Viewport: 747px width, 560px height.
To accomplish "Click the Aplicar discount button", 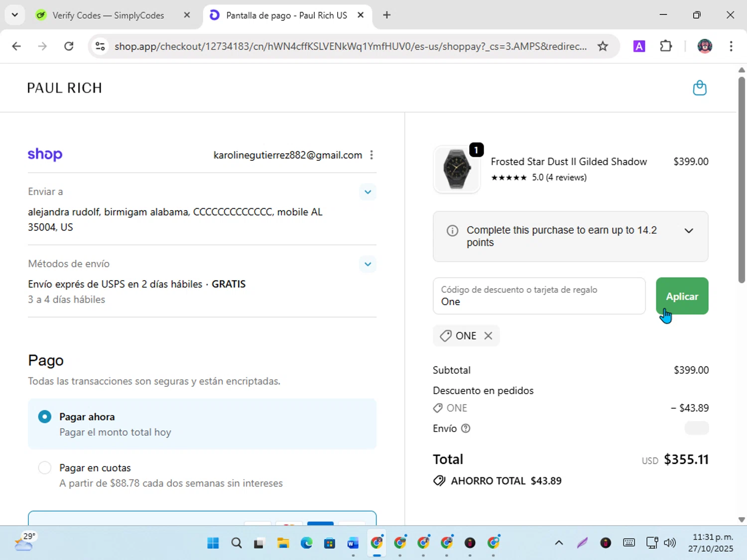I will click(682, 296).
